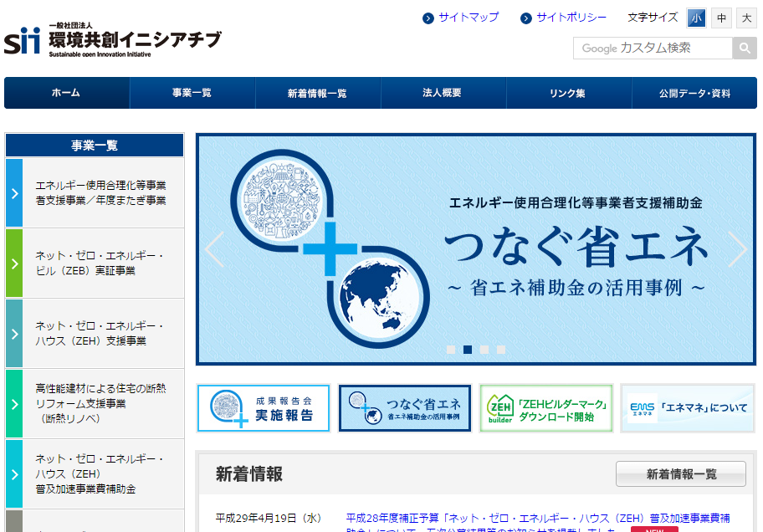
Task: Select third carousel dot indicator
Action: click(484, 350)
